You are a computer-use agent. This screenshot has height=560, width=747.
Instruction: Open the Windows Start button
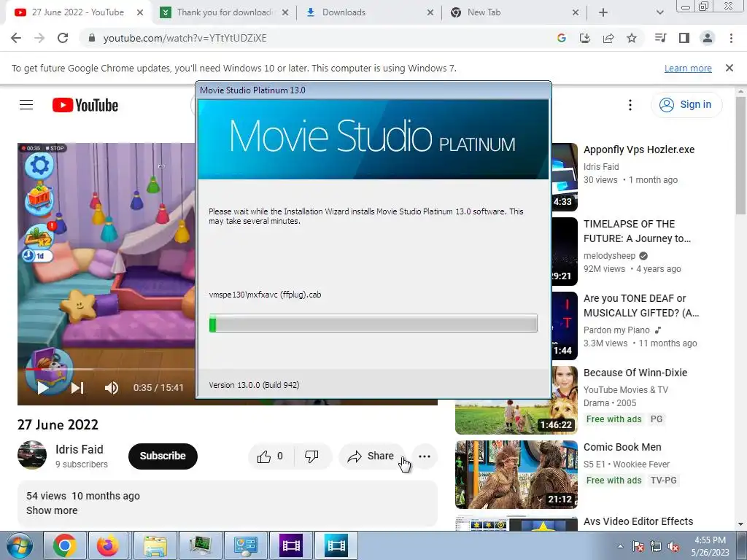click(19, 545)
